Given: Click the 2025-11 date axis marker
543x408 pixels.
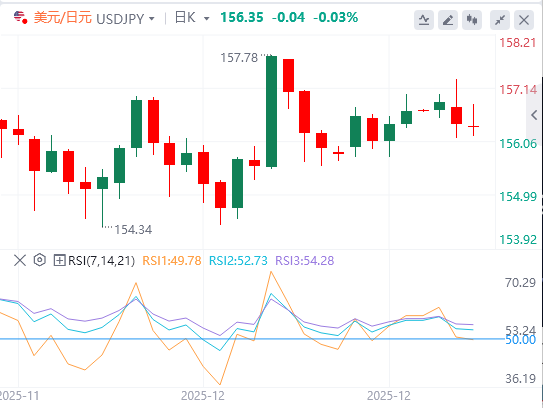Looking at the screenshot, I should point(19,395).
